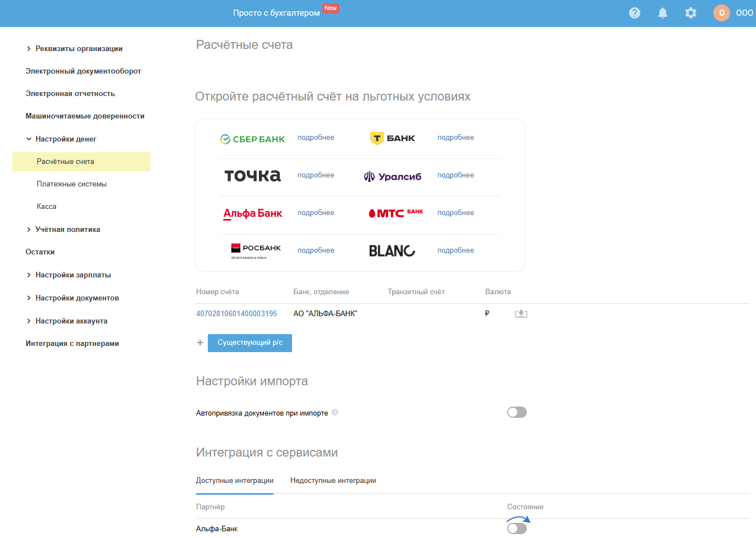Click the Банк, отделение column header
This screenshot has height=538, width=756.
click(321, 292)
